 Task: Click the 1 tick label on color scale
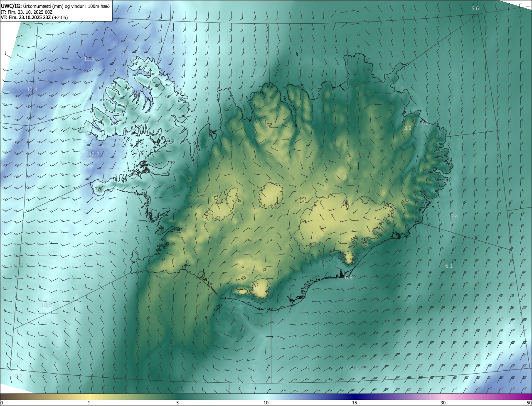pyautogui.click(x=89, y=403)
